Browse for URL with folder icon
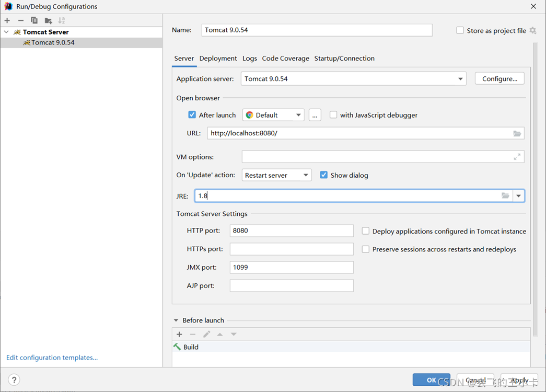This screenshot has height=392, width=546. tap(517, 133)
